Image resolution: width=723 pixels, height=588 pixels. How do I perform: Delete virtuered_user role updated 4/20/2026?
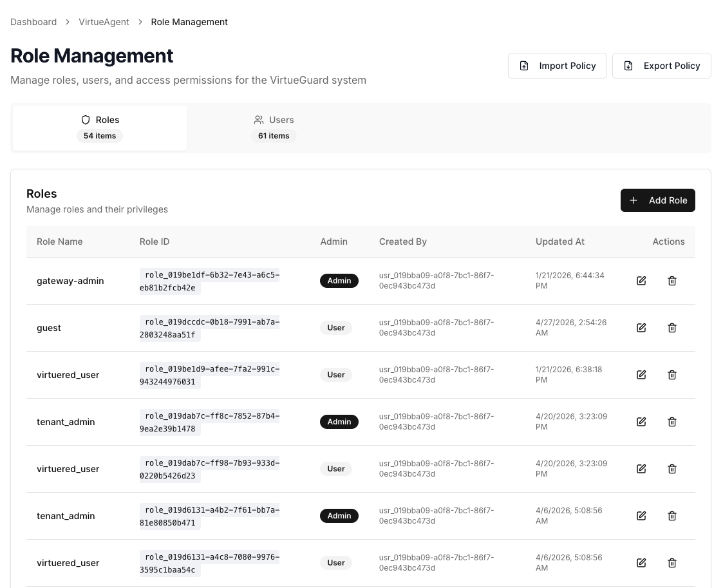(672, 469)
